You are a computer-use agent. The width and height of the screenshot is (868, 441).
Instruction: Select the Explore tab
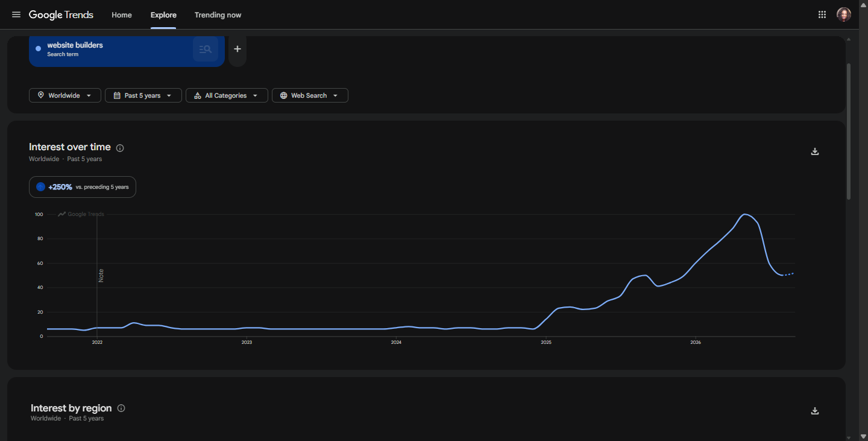tap(163, 15)
